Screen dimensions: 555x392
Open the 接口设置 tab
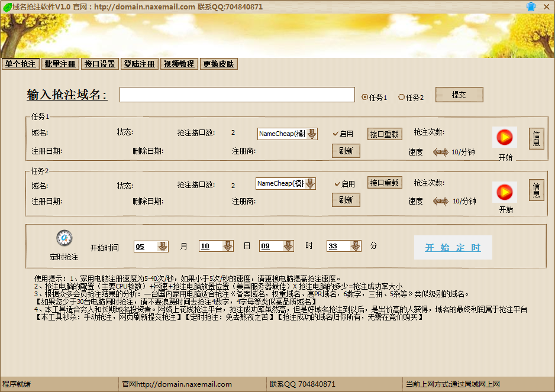[100, 64]
